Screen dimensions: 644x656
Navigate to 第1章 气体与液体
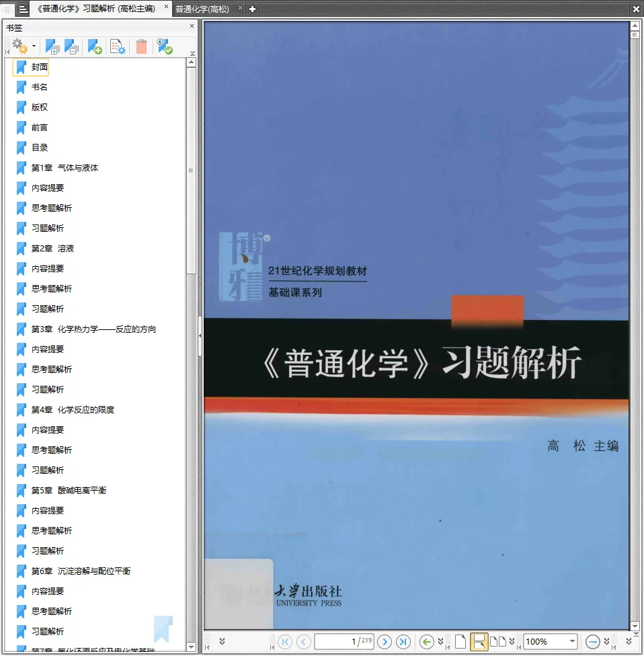point(65,168)
